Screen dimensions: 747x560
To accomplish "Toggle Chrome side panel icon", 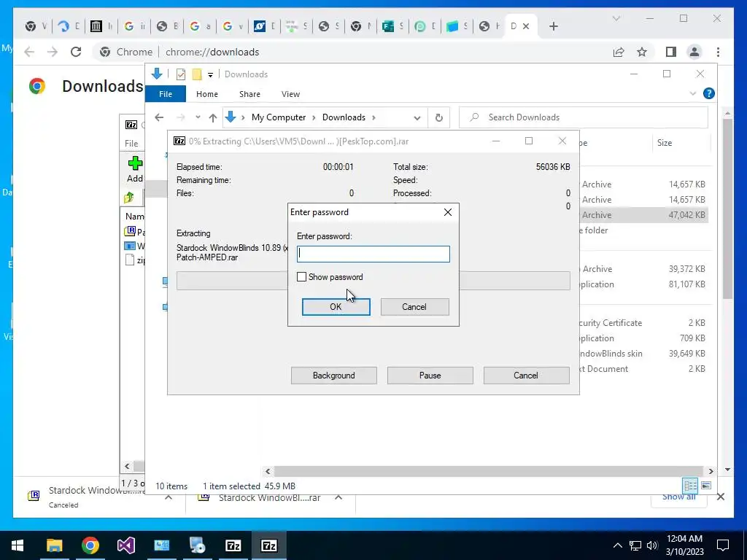I will (671, 52).
